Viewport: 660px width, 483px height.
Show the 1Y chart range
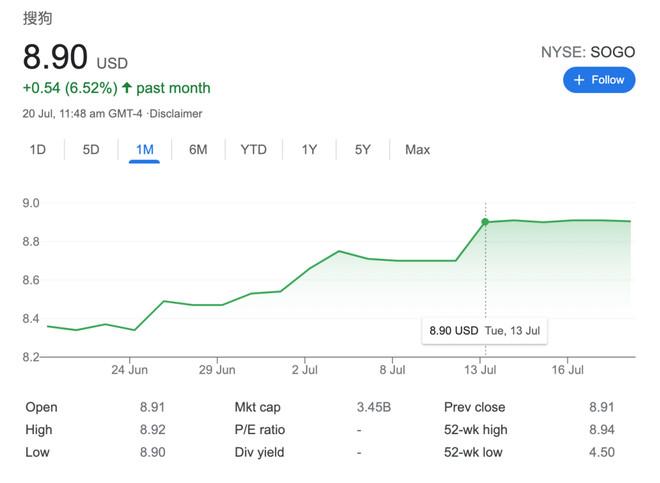(309, 149)
